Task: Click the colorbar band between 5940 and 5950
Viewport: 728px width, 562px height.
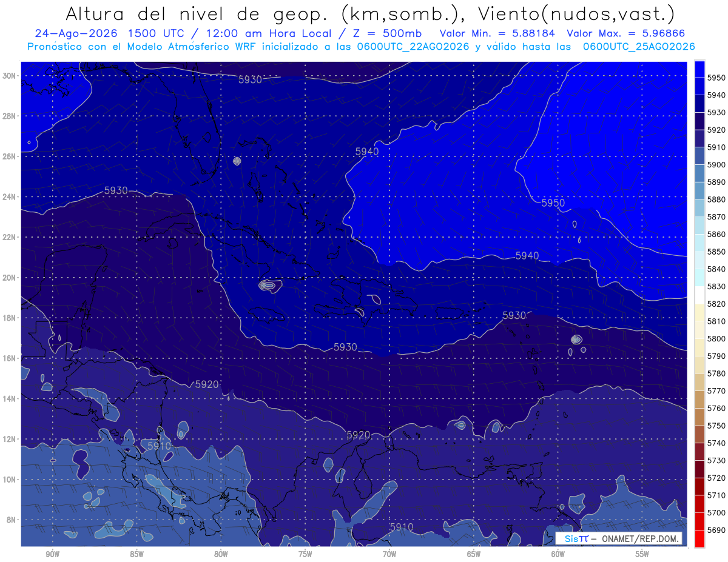Action: (x=699, y=86)
